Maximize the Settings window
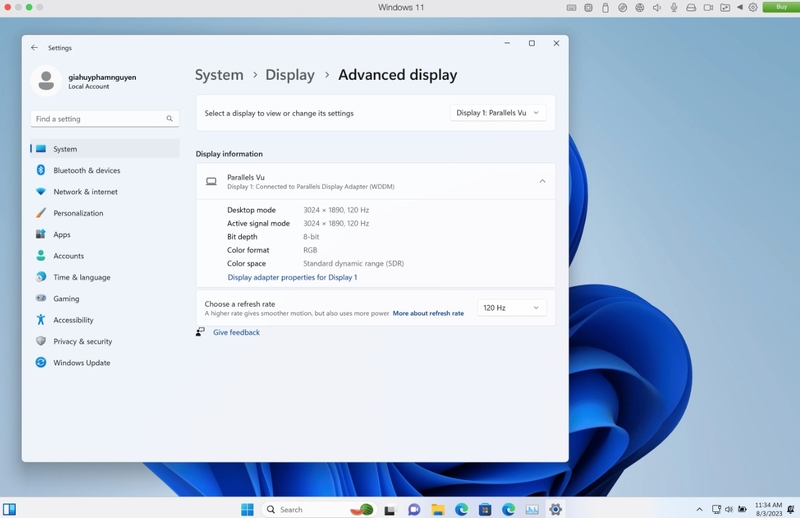The image size is (800, 518). (x=532, y=43)
